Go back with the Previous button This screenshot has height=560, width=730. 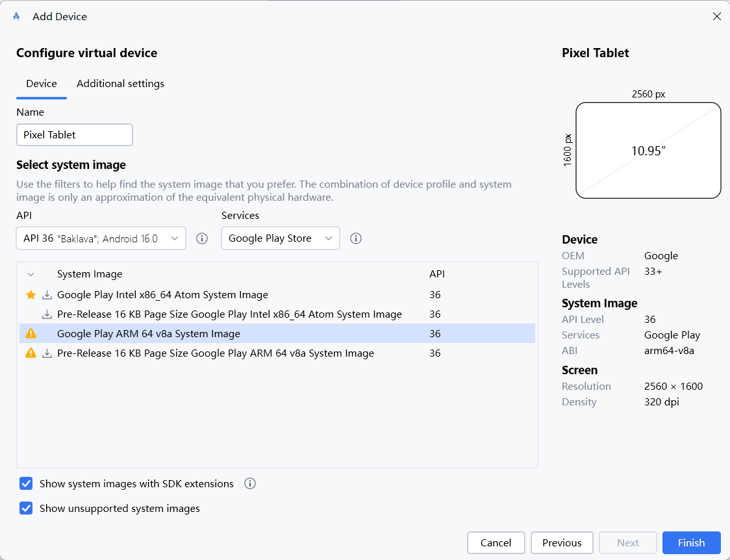pos(562,542)
